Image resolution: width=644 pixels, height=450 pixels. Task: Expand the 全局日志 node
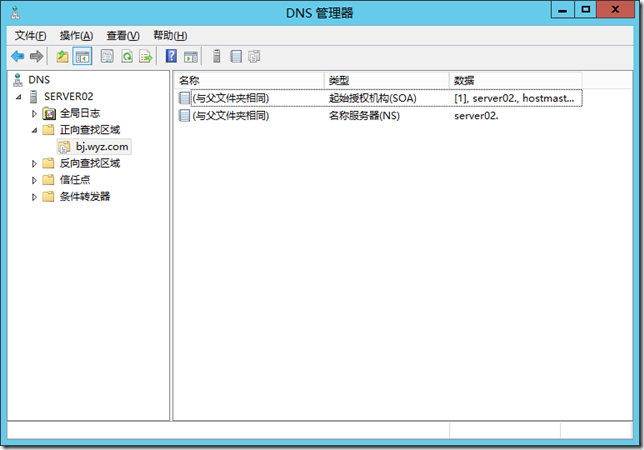point(34,113)
